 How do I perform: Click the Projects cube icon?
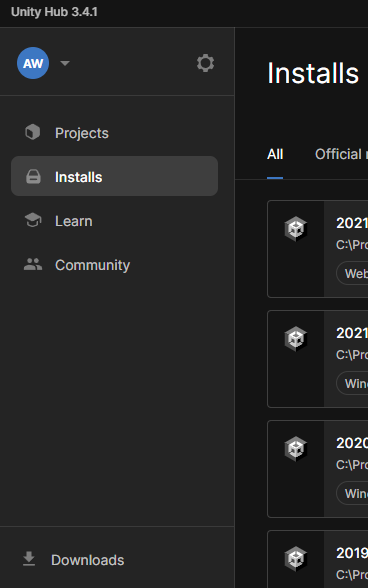pyautogui.click(x=33, y=132)
